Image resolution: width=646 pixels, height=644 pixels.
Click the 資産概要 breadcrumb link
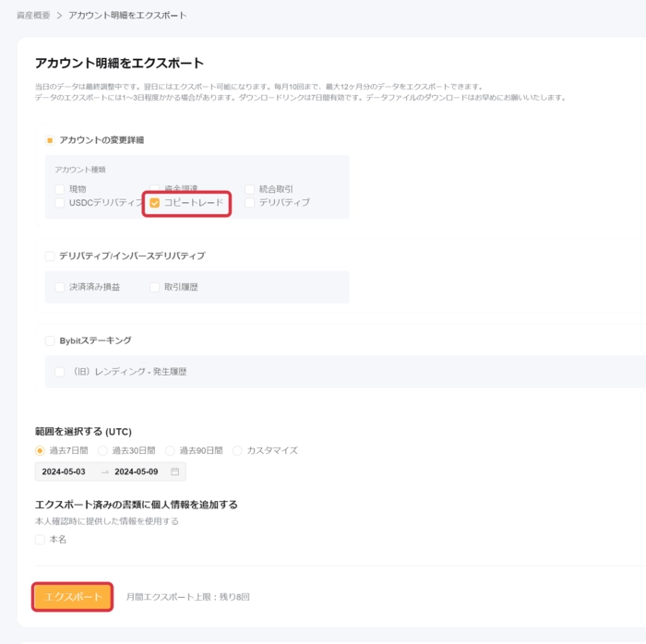tap(33, 16)
